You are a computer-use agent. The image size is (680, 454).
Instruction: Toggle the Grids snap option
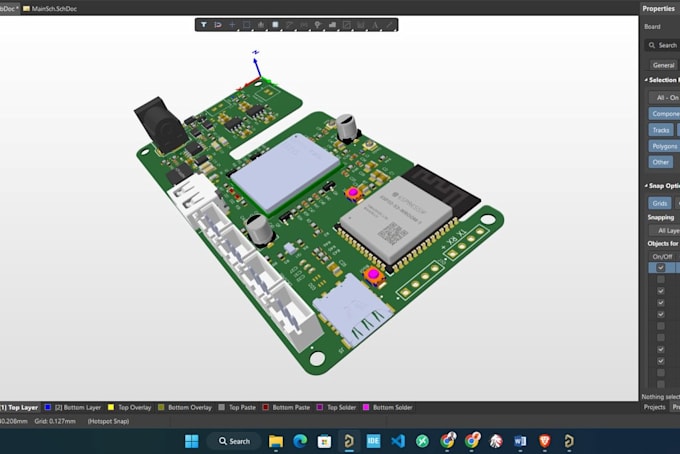click(660, 203)
